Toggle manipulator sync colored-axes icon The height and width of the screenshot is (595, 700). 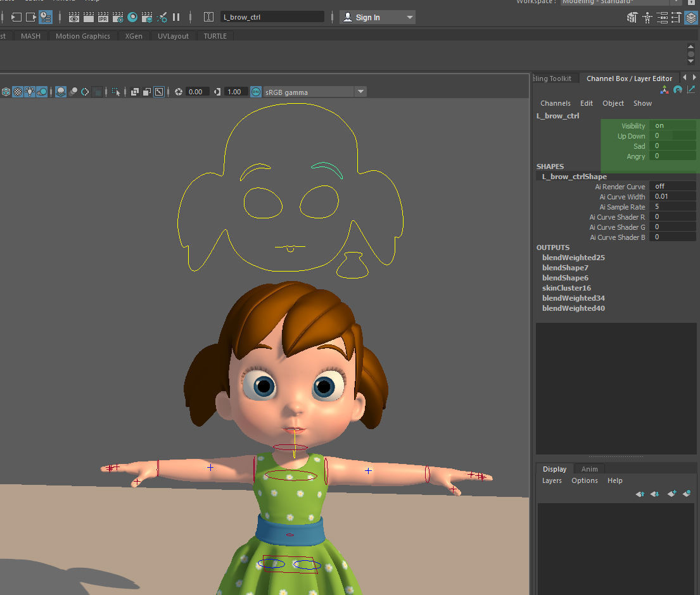click(665, 90)
